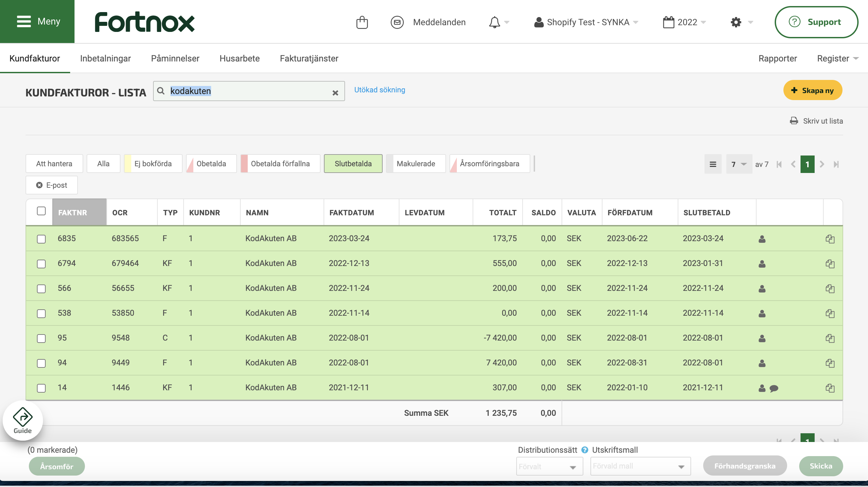The width and height of the screenshot is (868, 487).
Task: Click the notification bell icon
Action: click(494, 22)
